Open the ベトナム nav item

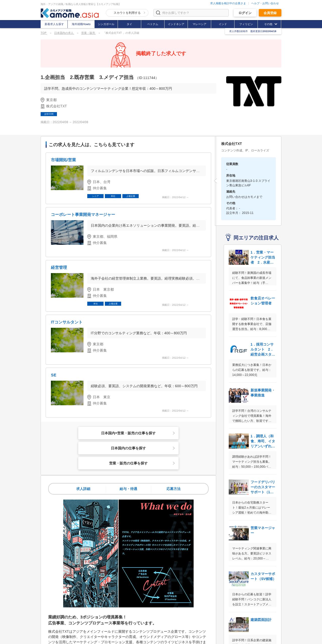tap(153, 24)
